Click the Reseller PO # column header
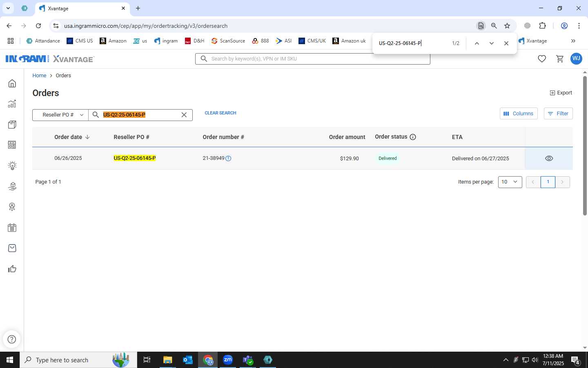 (x=131, y=137)
